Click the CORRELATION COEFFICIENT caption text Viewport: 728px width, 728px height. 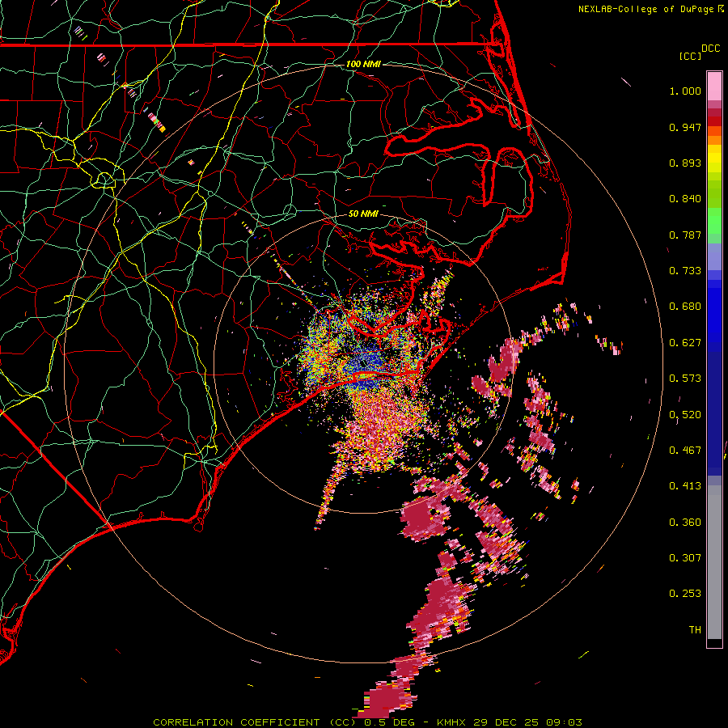[x=255, y=722]
